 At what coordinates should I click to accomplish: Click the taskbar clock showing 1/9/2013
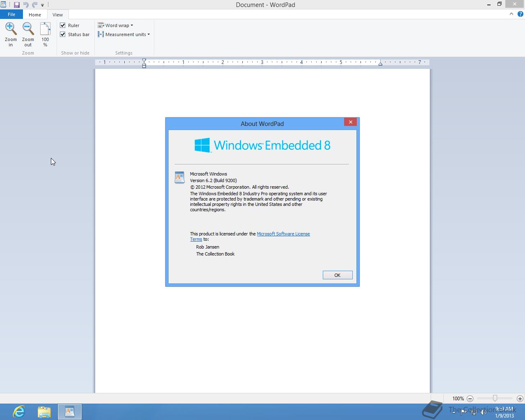(x=504, y=412)
